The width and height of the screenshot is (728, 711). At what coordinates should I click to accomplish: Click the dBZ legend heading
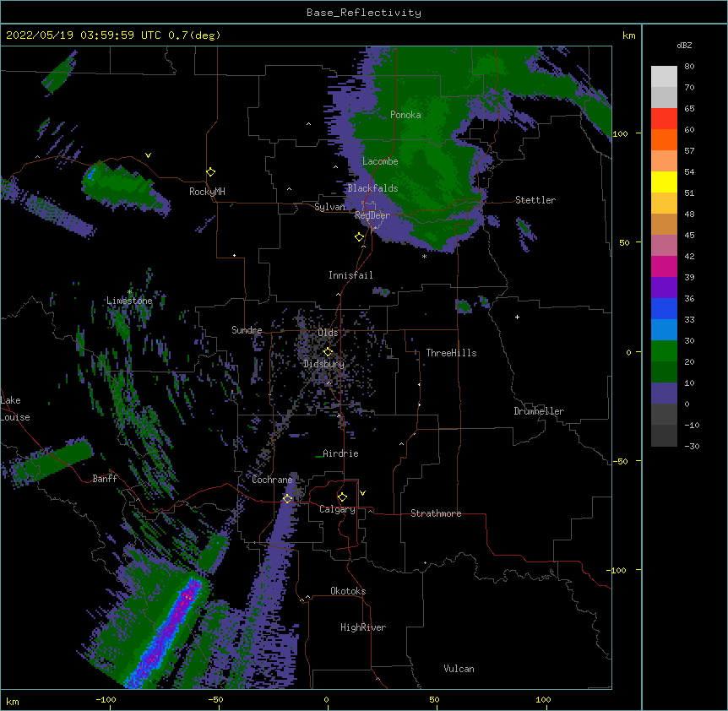(684, 45)
